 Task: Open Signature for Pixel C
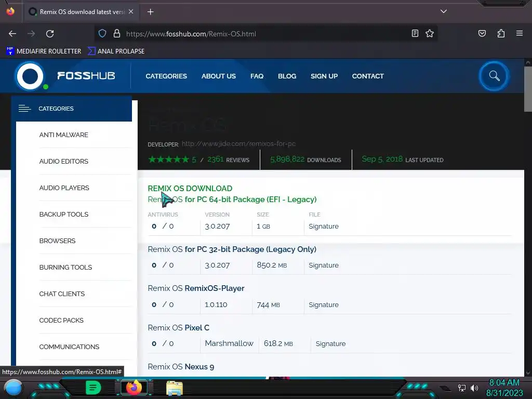(x=331, y=343)
